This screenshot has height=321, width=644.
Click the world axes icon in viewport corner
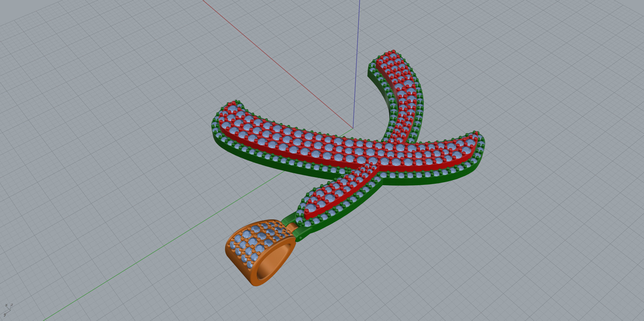[x=8, y=310]
